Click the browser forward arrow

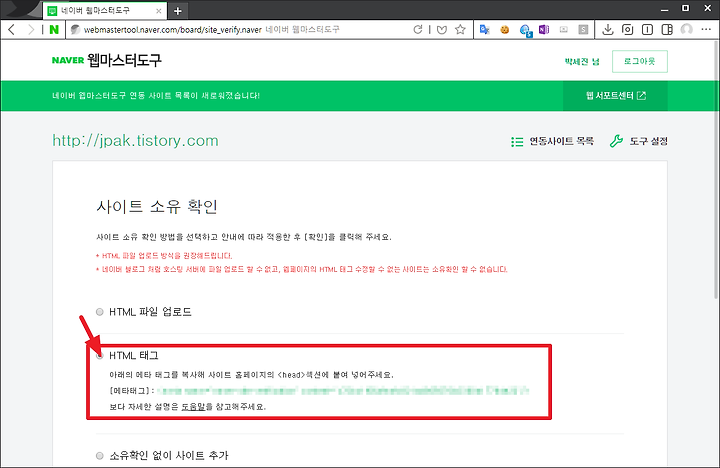pos(31,30)
